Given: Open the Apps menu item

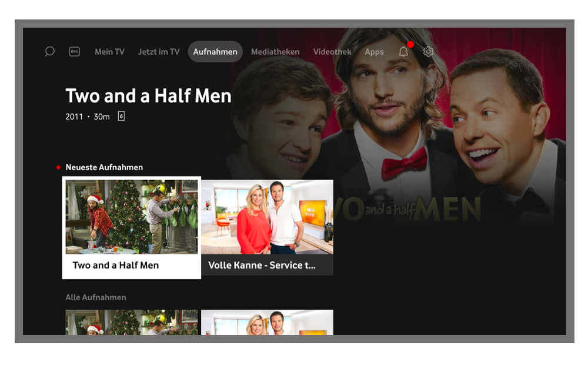Looking at the screenshot, I should (x=374, y=52).
